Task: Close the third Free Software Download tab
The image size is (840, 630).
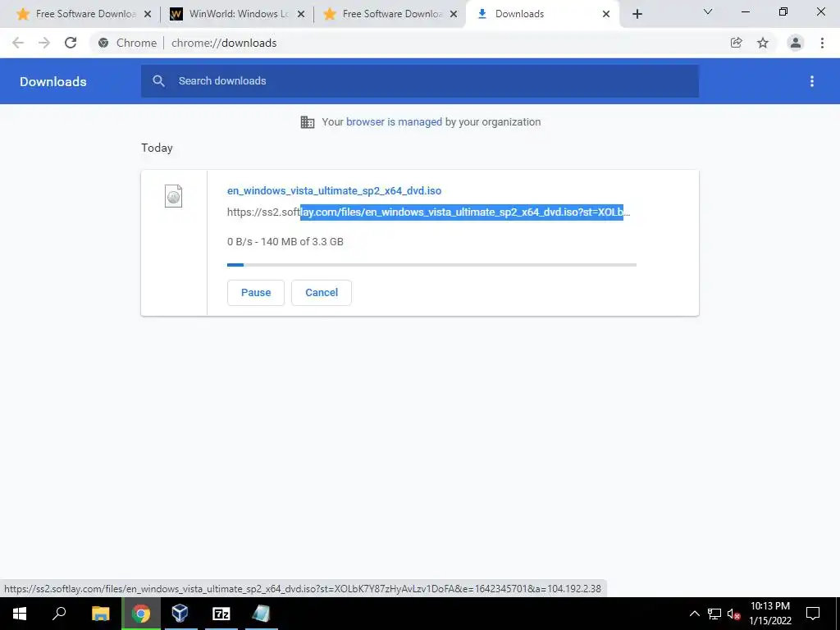Action: point(454,14)
